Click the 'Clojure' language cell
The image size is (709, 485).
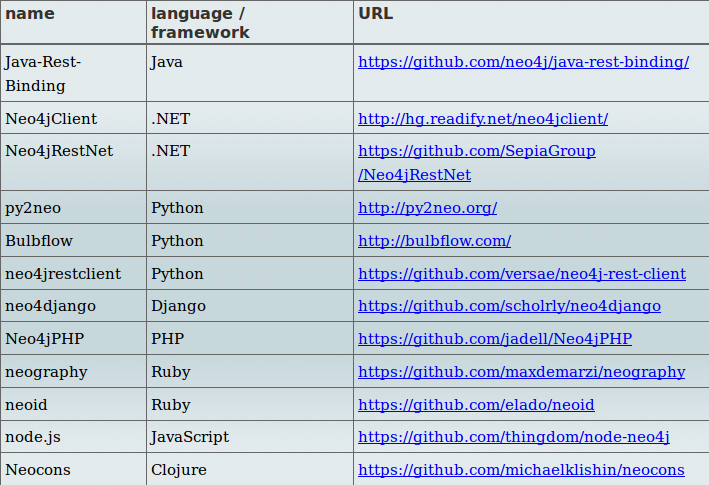click(x=250, y=469)
